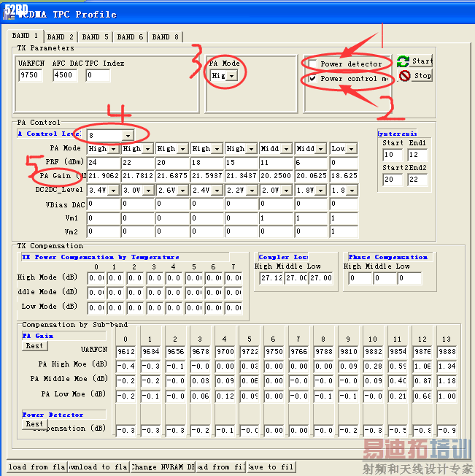Click the PA Gain field with 21.9062
Viewport: 475px width, 476px height.
click(104, 176)
